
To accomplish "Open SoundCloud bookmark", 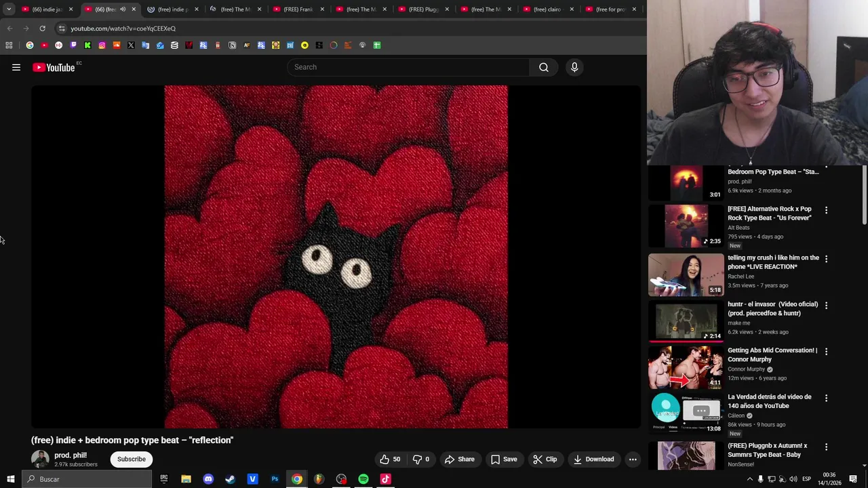I will (117, 45).
